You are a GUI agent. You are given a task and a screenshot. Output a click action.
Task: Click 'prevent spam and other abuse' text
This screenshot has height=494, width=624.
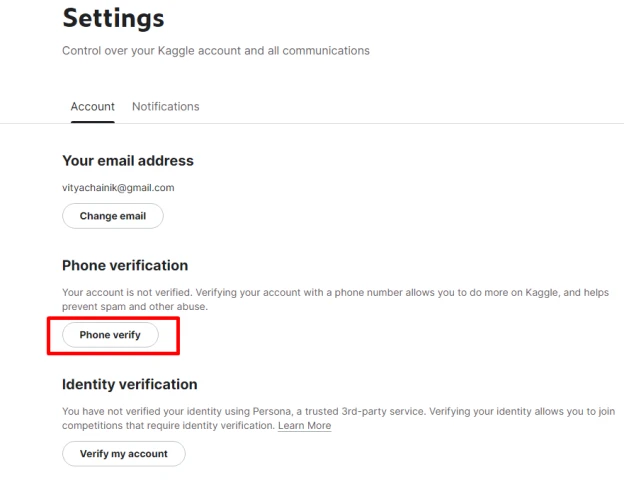pyautogui.click(x=135, y=307)
